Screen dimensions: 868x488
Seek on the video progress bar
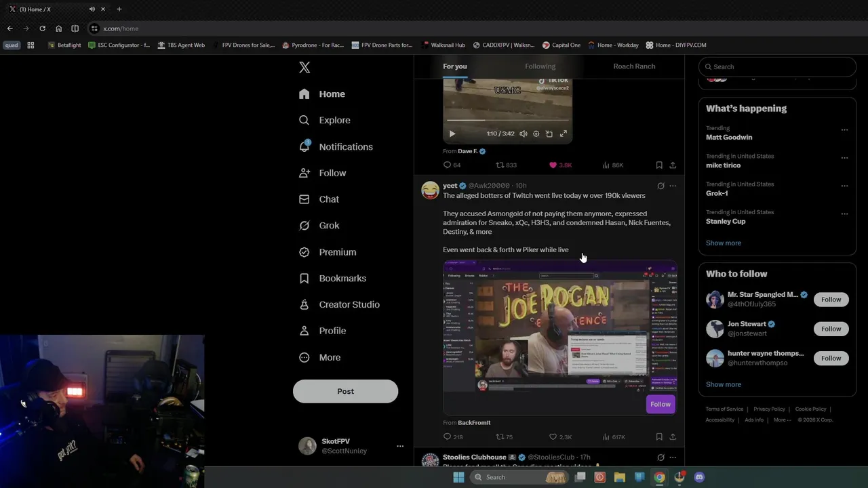point(507,121)
